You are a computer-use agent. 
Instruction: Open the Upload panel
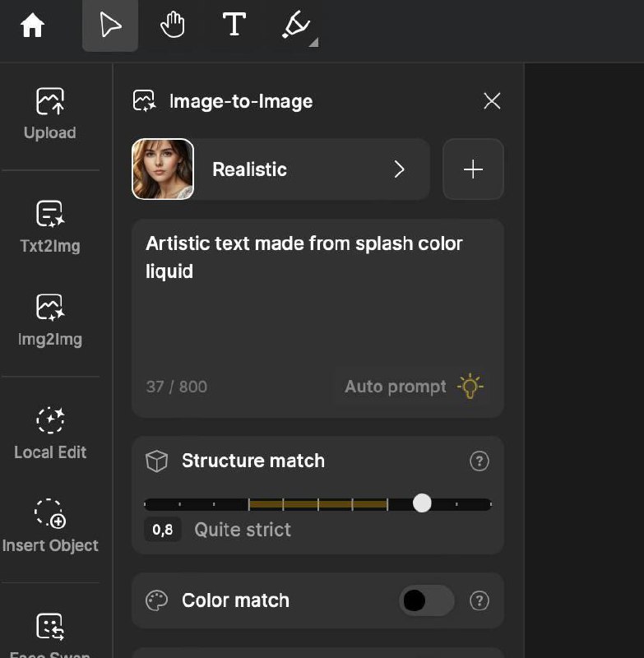(50, 114)
